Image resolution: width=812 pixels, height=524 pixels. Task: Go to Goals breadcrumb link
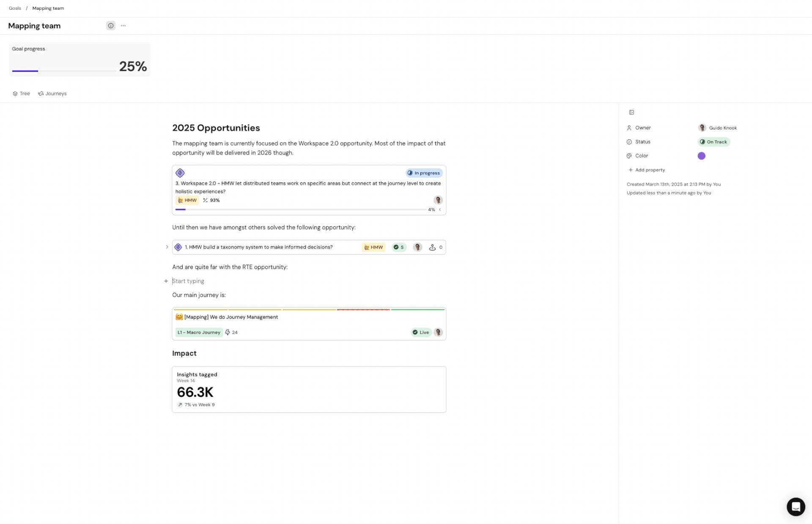coord(15,8)
